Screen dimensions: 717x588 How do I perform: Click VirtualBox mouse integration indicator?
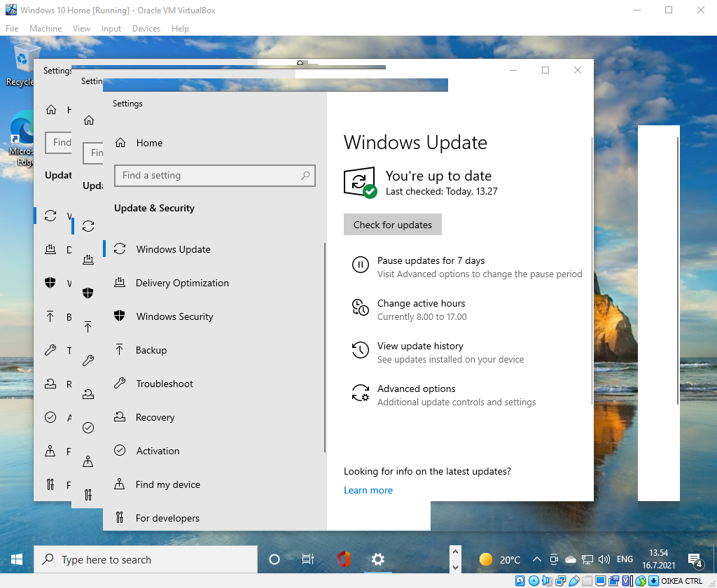click(x=641, y=581)
